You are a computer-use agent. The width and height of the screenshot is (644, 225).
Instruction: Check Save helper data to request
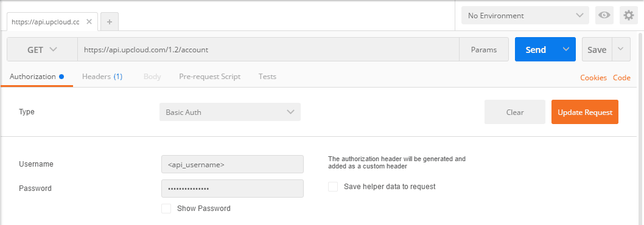tap(333, 187)
